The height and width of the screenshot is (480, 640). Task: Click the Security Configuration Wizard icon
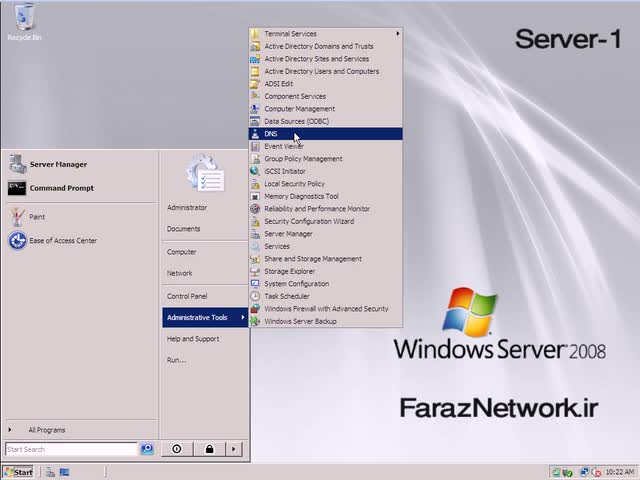point(255,221)
